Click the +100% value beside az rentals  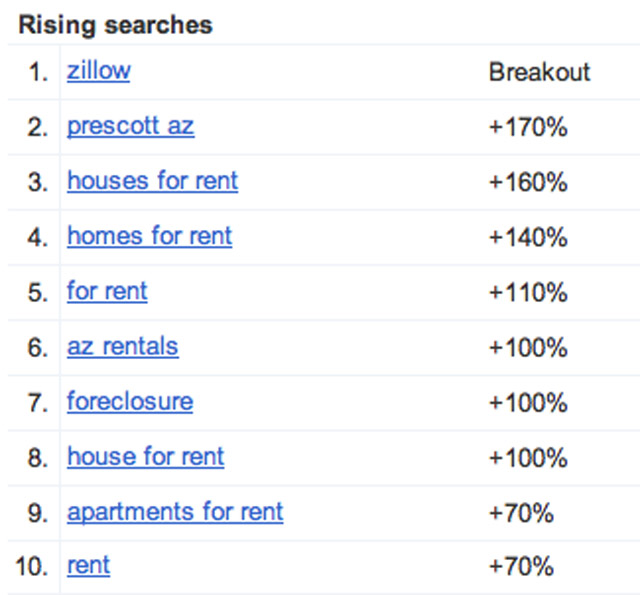(528, 348)
